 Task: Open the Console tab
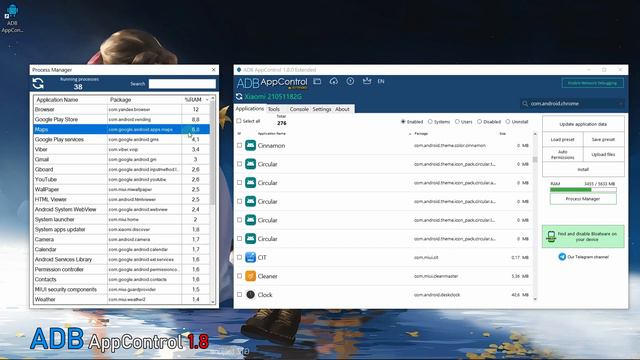[299, 109]
